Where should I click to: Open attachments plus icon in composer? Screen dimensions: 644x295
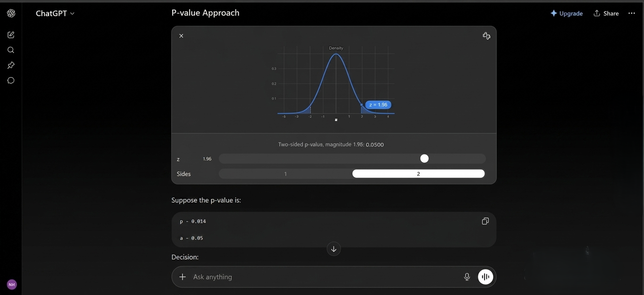coord(183,277)
